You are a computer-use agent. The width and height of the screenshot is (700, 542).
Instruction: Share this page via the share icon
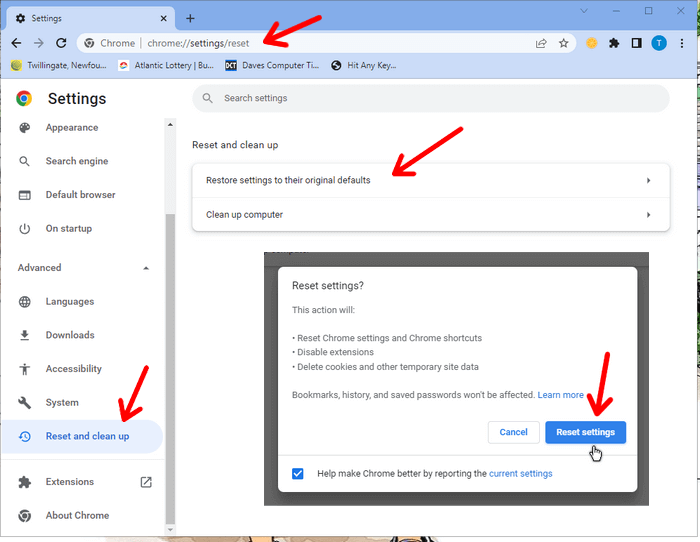click(541, 43)
